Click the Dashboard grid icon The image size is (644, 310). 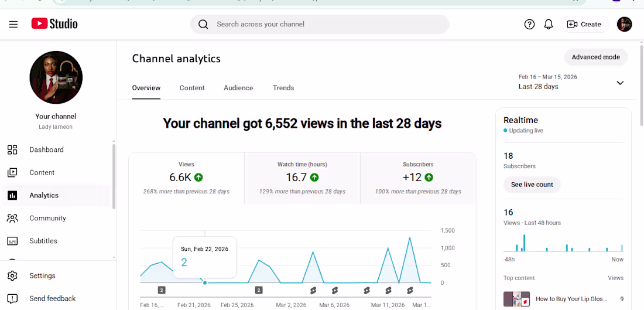tap(12, 149)
